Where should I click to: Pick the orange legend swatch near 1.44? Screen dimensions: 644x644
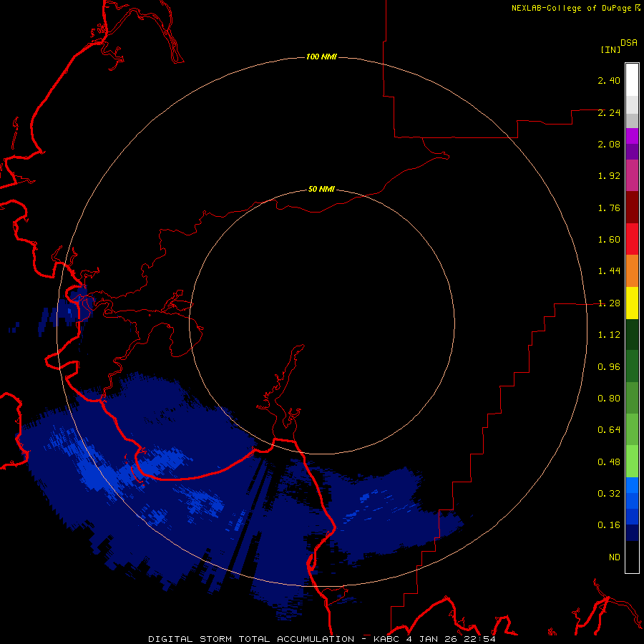click(x=632, y=271)
